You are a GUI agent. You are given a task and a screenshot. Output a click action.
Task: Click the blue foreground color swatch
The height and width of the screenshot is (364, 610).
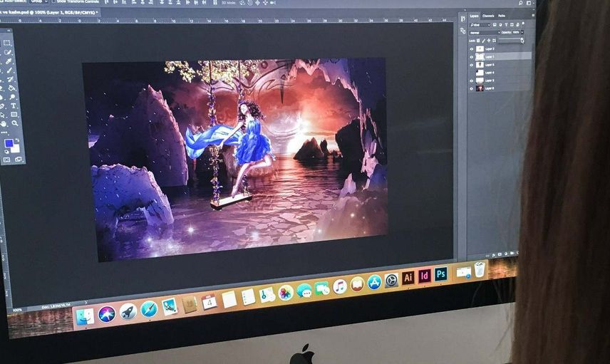click(9, 143)
